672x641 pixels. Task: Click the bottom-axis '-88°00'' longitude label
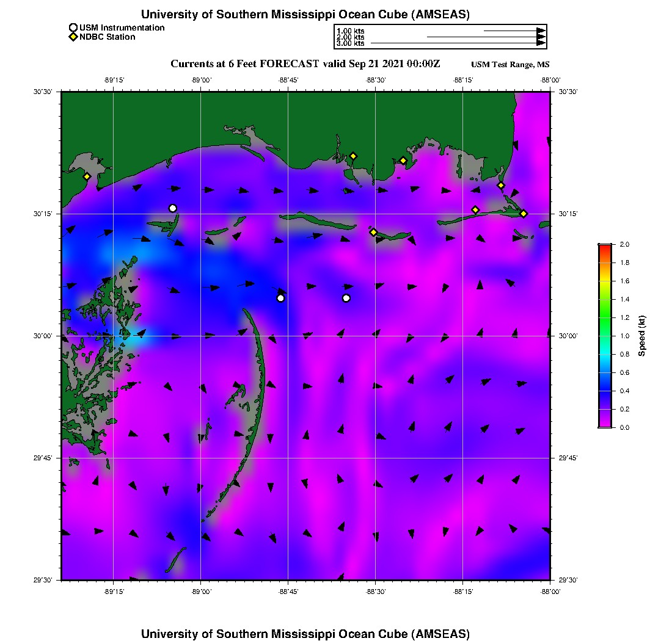[550, 592]
